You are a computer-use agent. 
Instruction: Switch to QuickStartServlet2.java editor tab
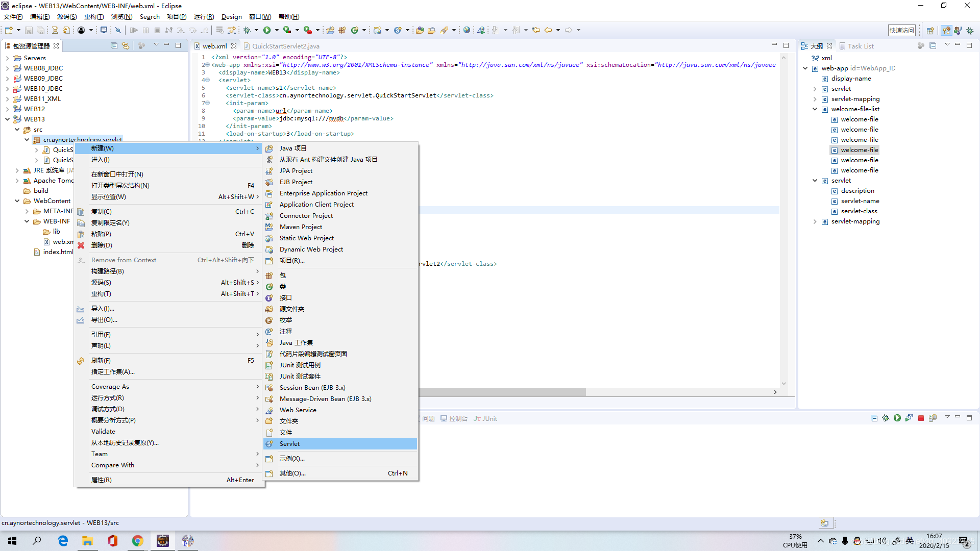pos(285,46)
